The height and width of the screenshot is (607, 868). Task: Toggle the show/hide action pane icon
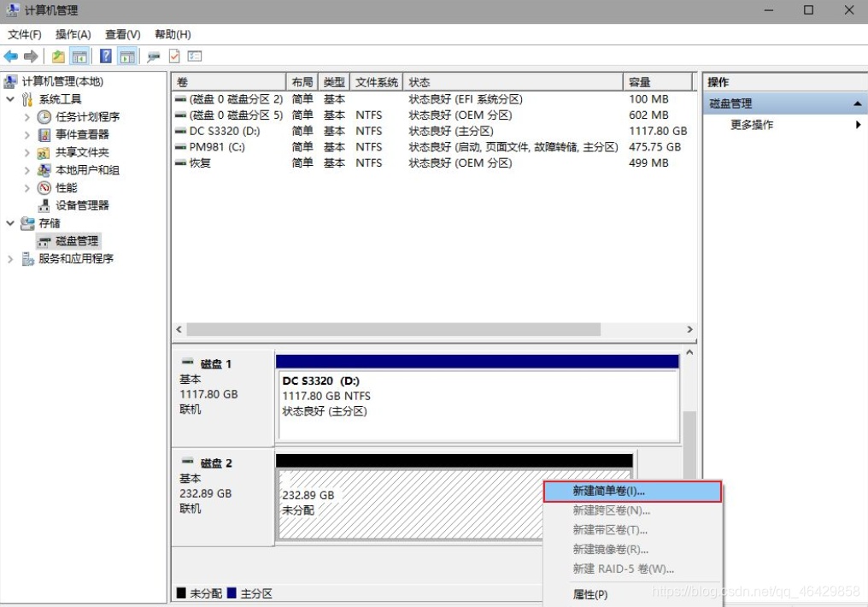point(127,56)
